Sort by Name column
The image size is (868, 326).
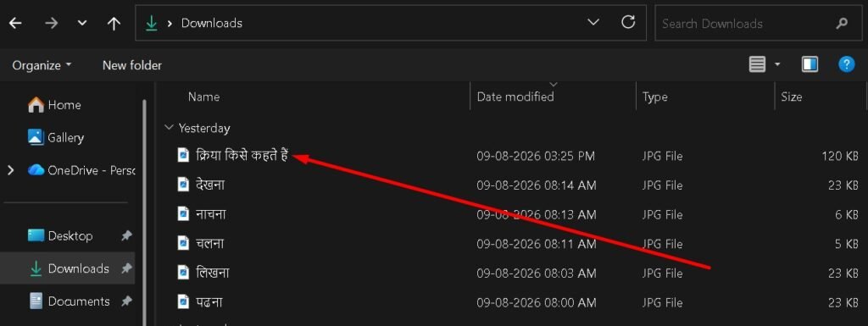click(203, 97)
